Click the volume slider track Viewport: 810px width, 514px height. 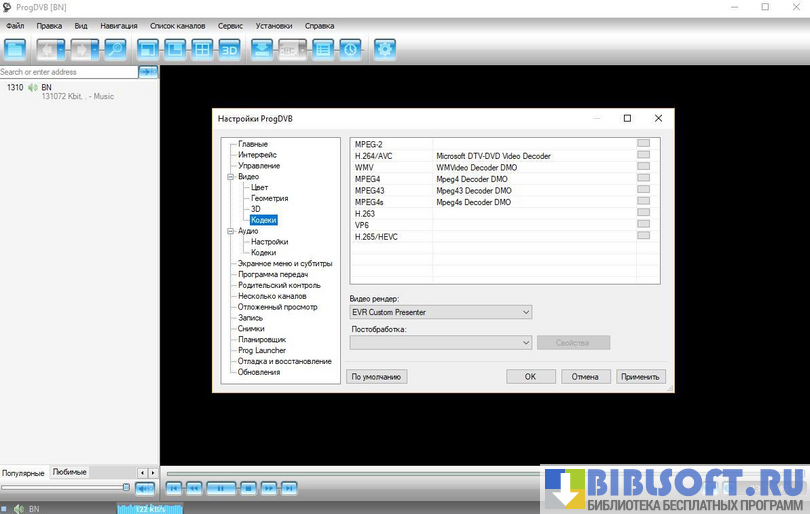[x=62, y=487]
